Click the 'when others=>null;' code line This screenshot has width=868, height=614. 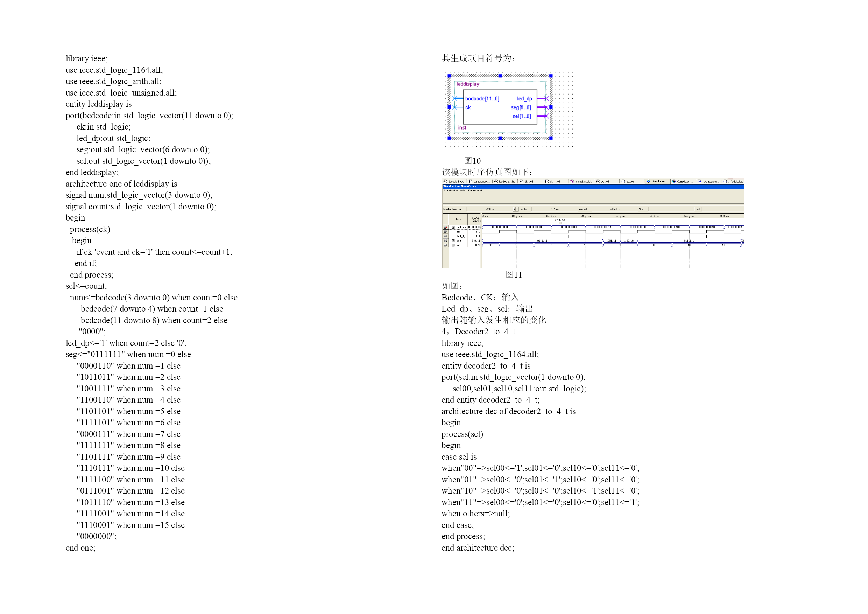pyautogui.click(x=475, y=514)
